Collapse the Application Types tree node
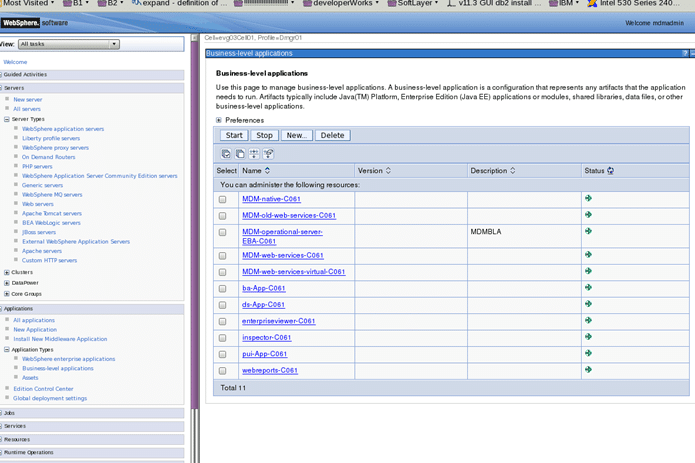695x463 pixels. click(x=7, y=350)
